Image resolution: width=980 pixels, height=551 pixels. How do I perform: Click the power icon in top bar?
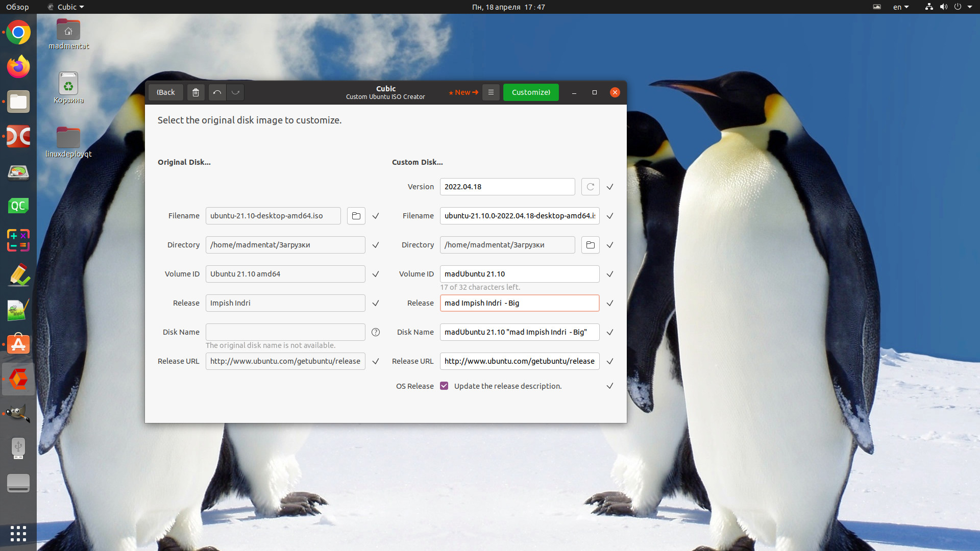tap(958, 7)
